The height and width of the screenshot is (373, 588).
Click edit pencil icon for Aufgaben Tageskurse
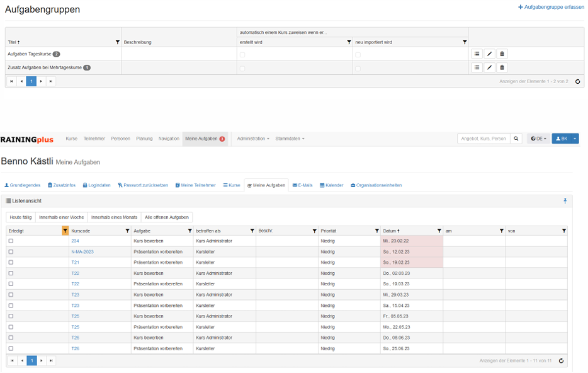point(490,54)
